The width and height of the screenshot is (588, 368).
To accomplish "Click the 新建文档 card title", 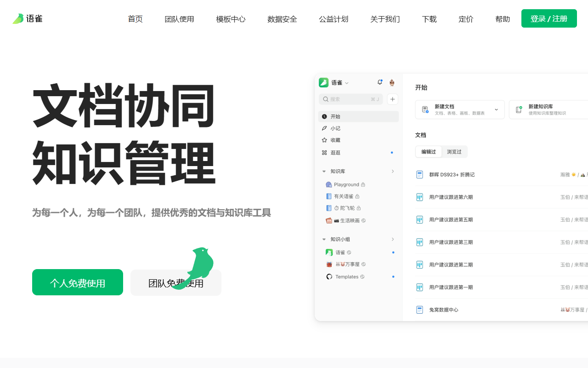I will coord(444,106).
